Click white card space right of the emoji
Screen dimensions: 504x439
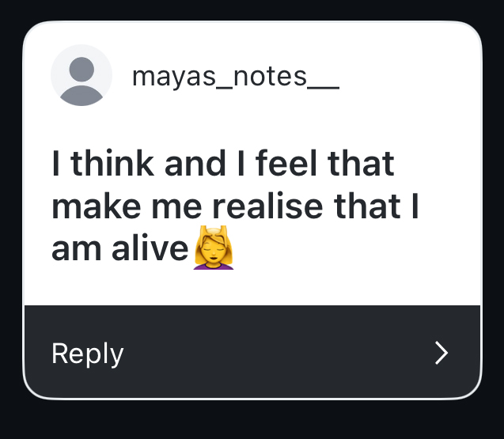[356, 250]
